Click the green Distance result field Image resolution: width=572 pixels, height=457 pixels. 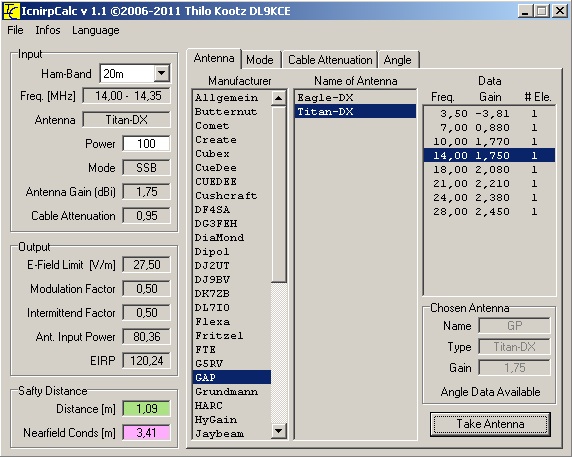[146, 408]
